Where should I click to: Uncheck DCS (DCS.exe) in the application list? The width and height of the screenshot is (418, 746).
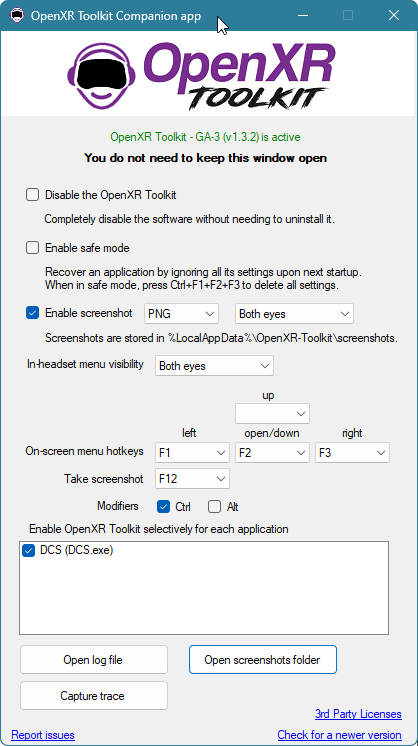(29, 551)
